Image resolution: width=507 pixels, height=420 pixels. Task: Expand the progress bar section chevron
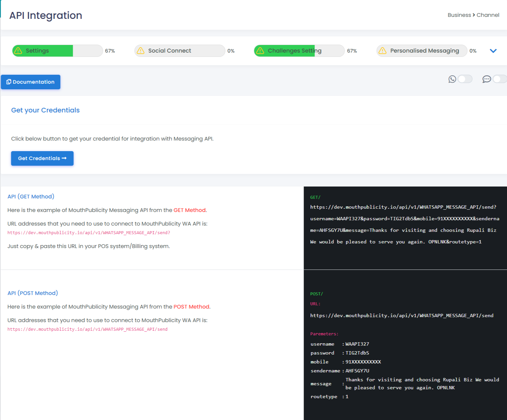[x=493, y=51]
